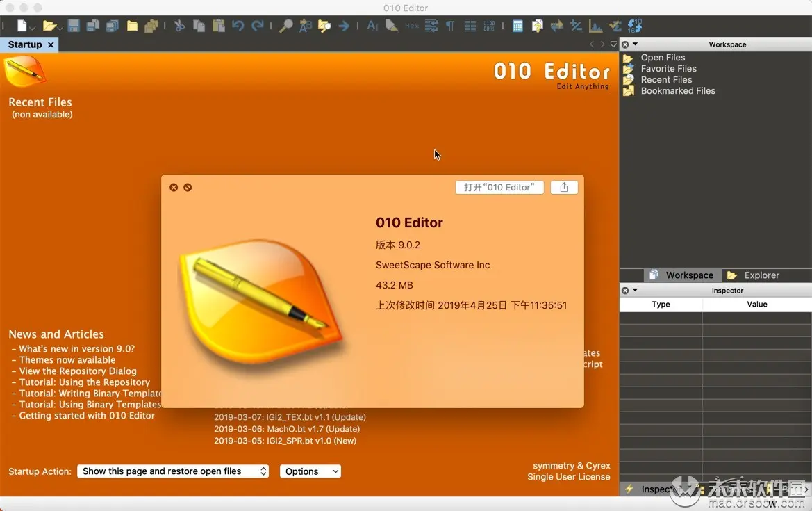
Task: Open a file with the folder icon
Action: click(49, 26)
